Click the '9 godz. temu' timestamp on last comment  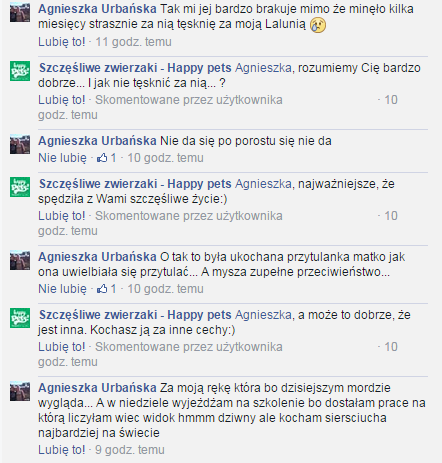pyautogui.click(x=130, y=450)
